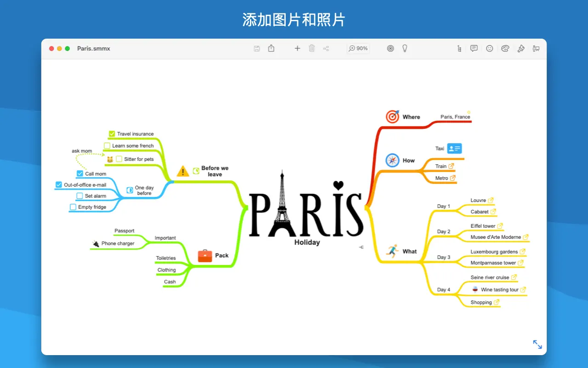Click the cat icon beside Sitter for pets

point(110,160)
